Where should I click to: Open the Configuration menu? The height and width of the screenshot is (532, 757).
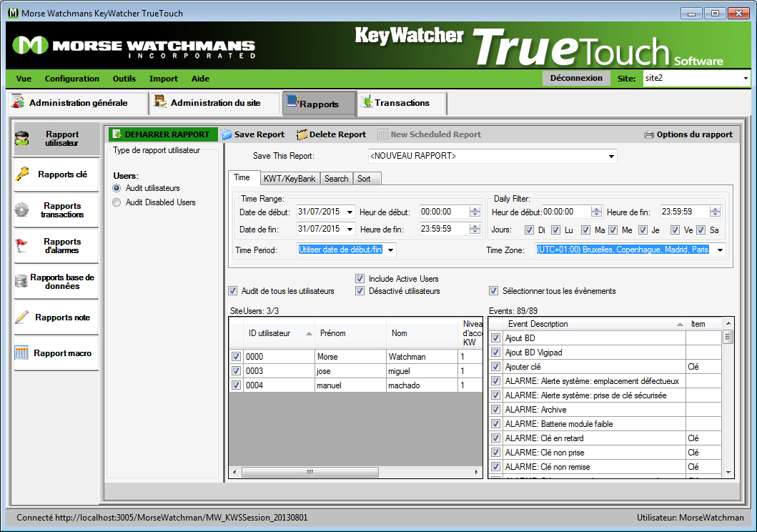coord(71,79)
